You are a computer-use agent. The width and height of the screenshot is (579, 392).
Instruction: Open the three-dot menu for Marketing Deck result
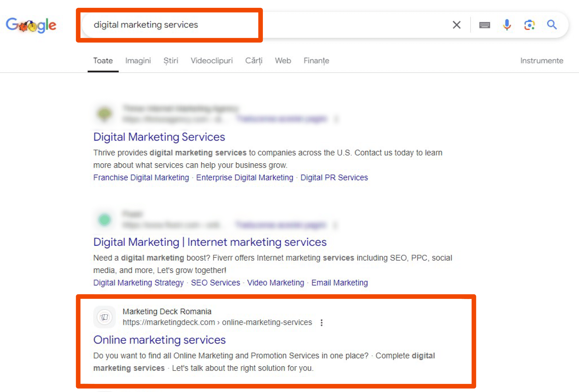pos(322,323)
